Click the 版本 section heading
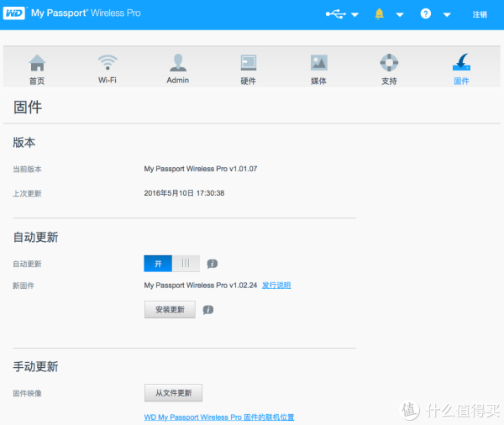Viewport: 504px width, 425px height. [x=24, y=142]
